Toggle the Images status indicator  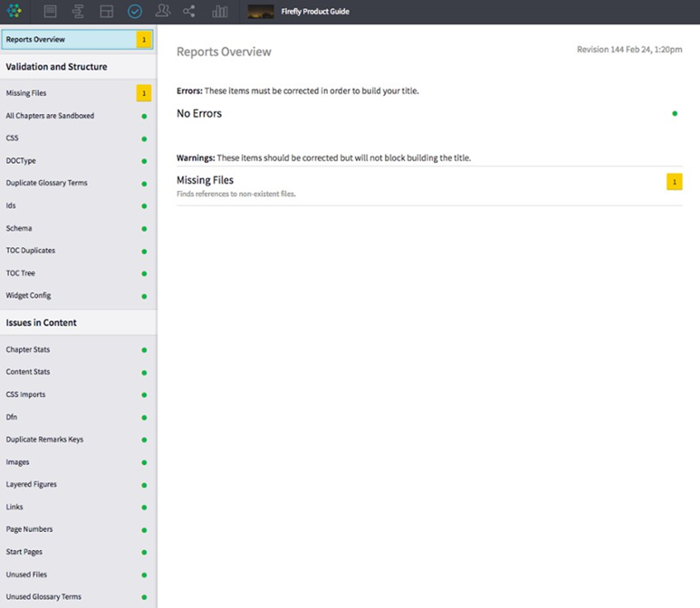click(x=143, y=462)
